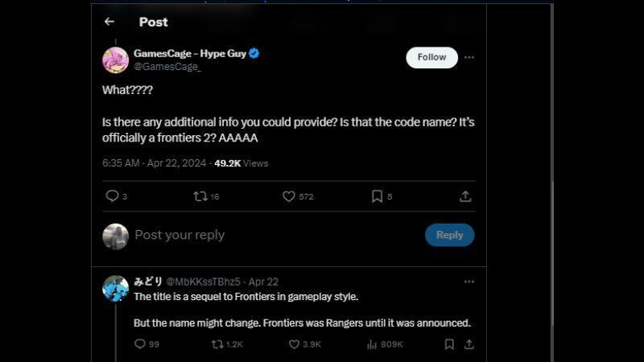Bookmark the みどり reply
The width and height of the screenshot is (644, 362).
click(x=449, y=344)
